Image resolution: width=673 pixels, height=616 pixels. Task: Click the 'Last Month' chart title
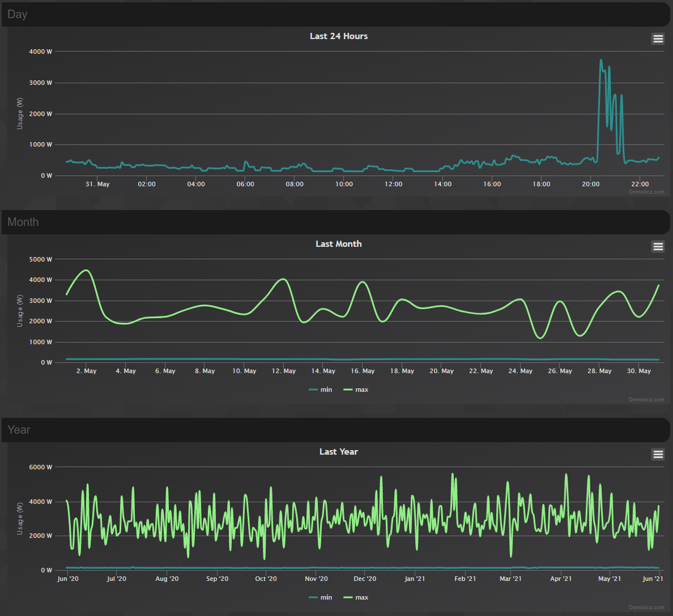(339, 243)
